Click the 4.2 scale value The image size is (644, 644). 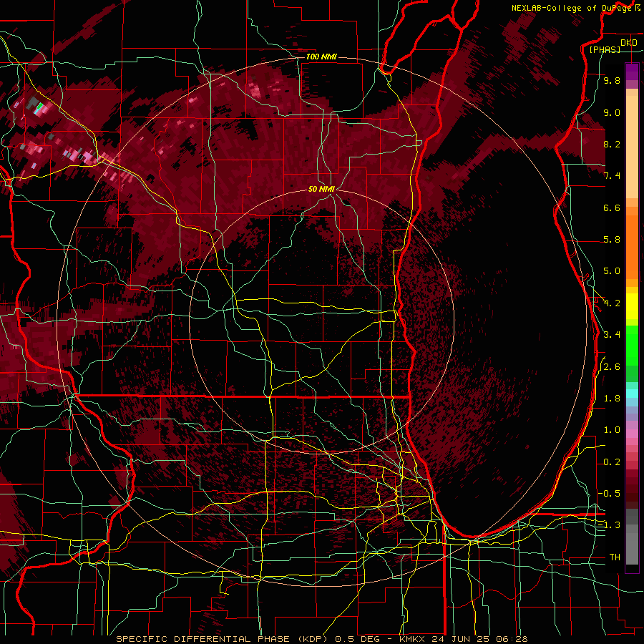[612, 303]
